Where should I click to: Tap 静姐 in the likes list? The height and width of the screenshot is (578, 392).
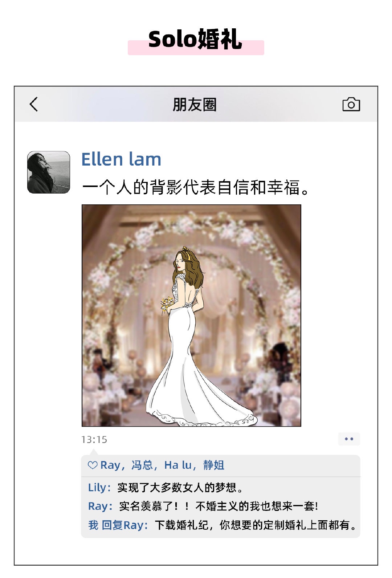(213, 465)
